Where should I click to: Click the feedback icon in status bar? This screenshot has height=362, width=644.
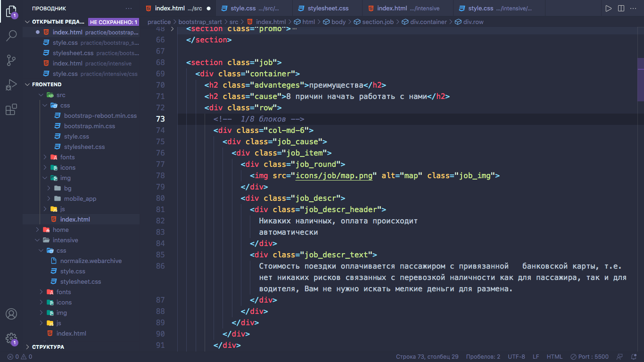[x=620, y=357]
